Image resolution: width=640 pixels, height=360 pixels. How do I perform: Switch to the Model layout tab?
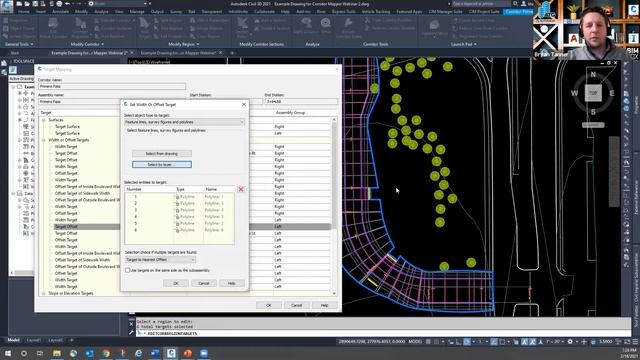(x=13, y=340)
